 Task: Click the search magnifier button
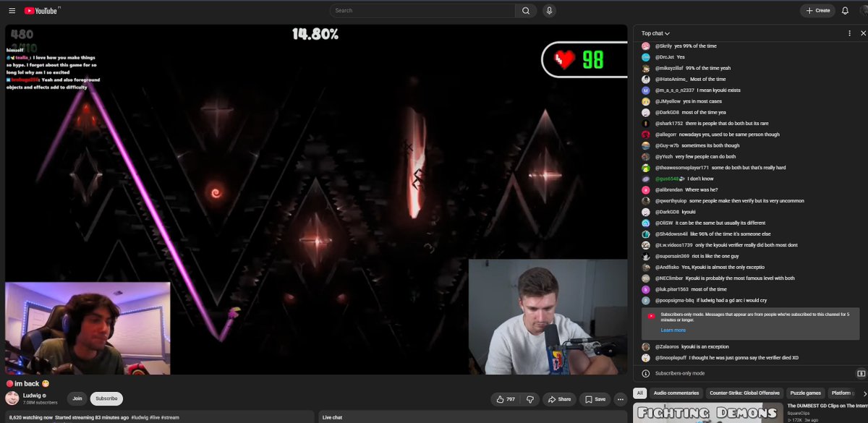[x=526, y=11]
